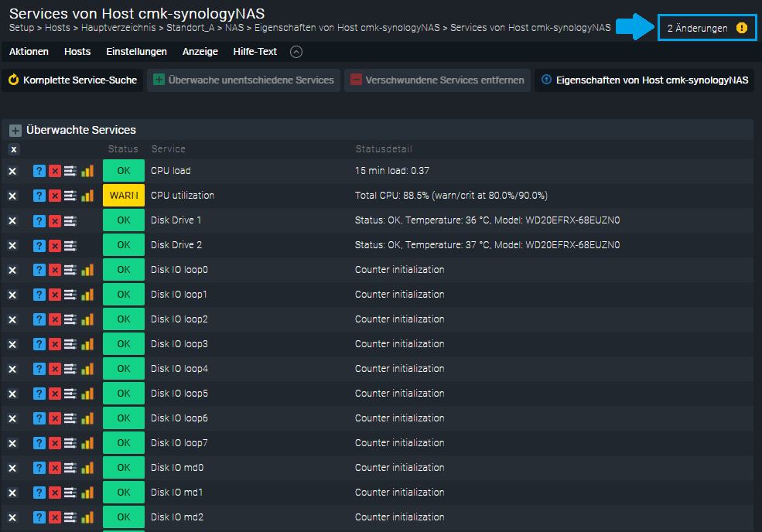This screenshot has height=532, width=762.
Task: Click the red X icon for Disk IO md0
Action: [55, 468]
